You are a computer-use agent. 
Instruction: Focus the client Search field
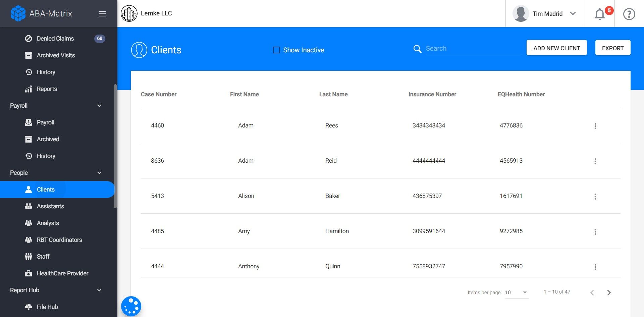coord(473,49)
